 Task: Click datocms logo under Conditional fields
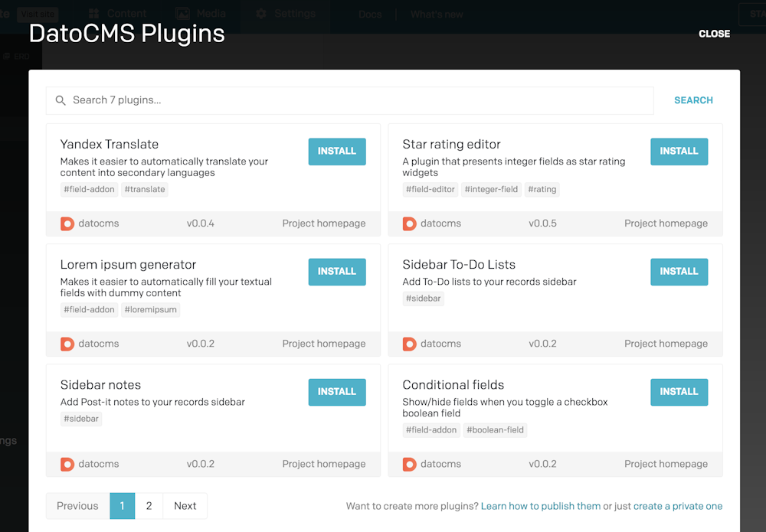(x=409, y=464)
